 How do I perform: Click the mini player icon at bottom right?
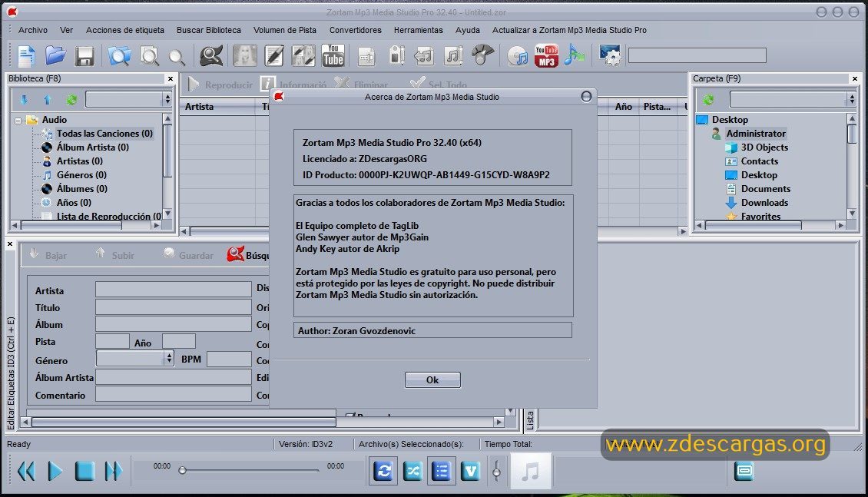pos(744,471)
